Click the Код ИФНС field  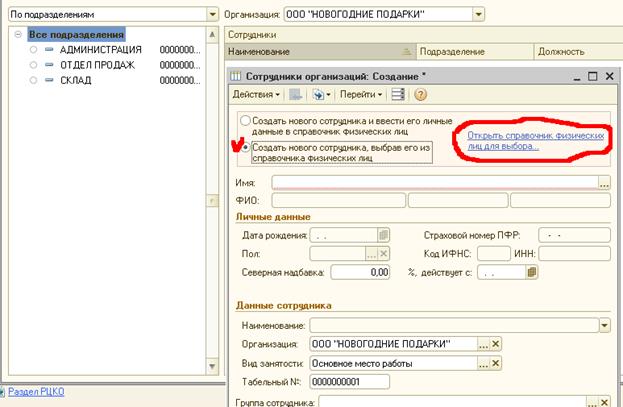coord(493,254)
